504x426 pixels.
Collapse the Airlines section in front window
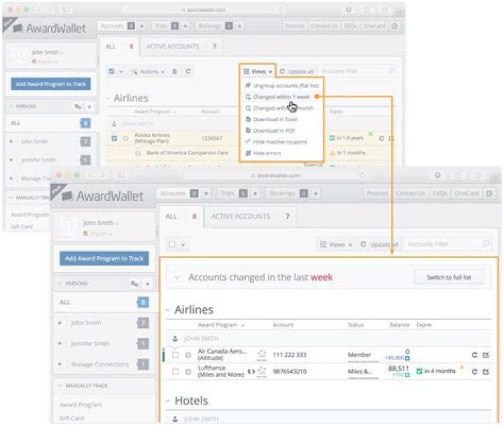pyautogui.click(x=168, y=310)
